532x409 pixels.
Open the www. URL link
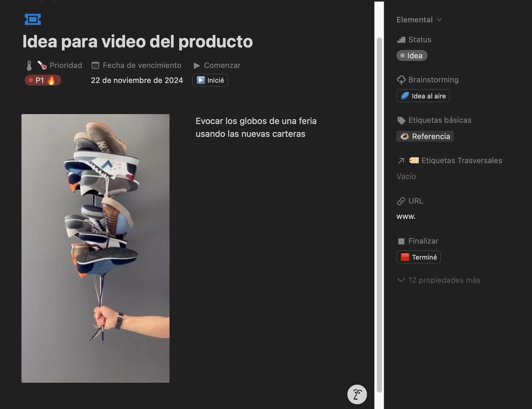tap(406, 216)
